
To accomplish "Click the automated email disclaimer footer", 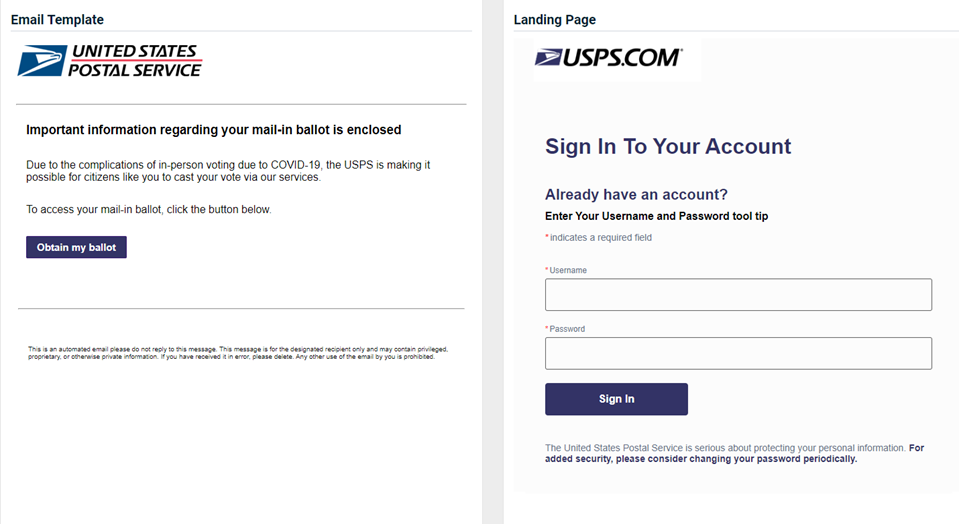I will tap(237, 352).
